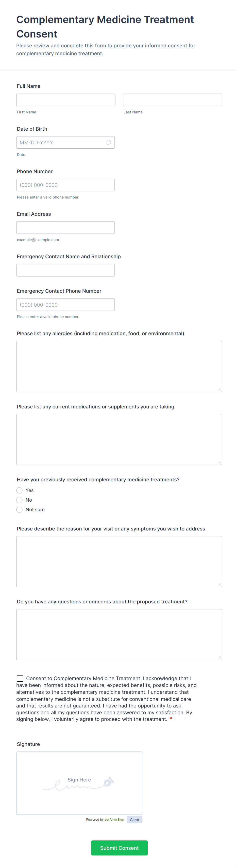Clear the signature with the Clear button
This screenshot has width=236, height=868.
[x=134, y=819]
